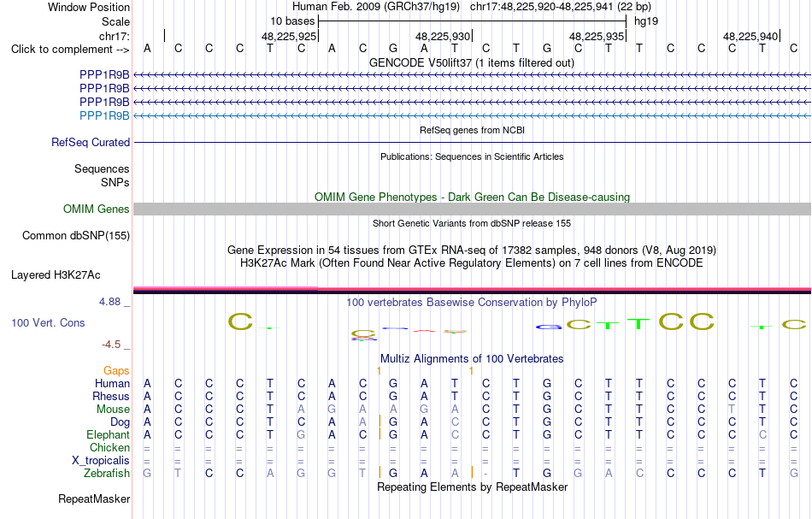The image size is (812, 519).
Task: Select the Mouse alignment row label
Action: point(113,410)
